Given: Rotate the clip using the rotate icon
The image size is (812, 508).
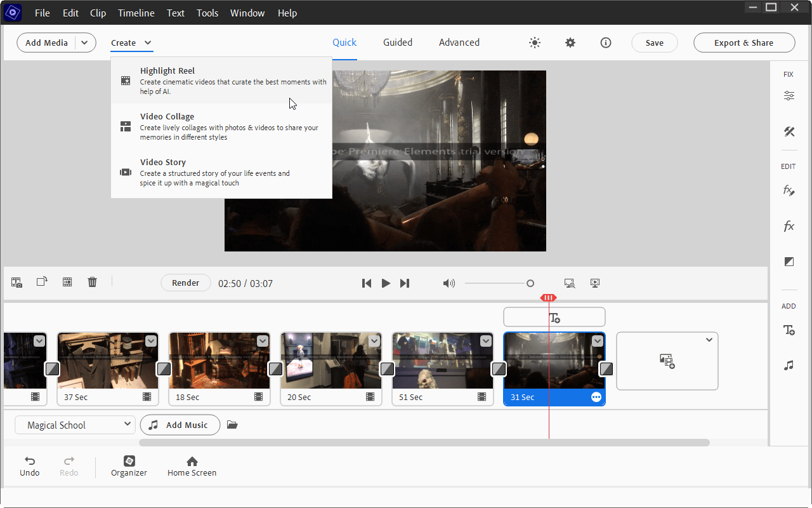Looking at the screenshot, I should click(x=41, y=281).
